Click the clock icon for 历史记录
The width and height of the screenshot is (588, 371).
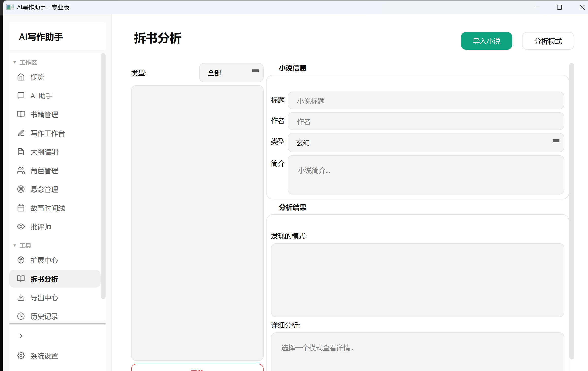[21, 316]
